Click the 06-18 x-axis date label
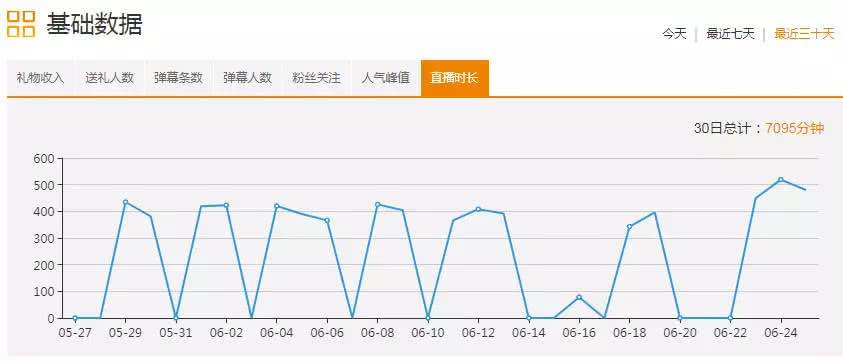Image resolution: width=843 pixels, height=363 pixels. pos(630,333)
